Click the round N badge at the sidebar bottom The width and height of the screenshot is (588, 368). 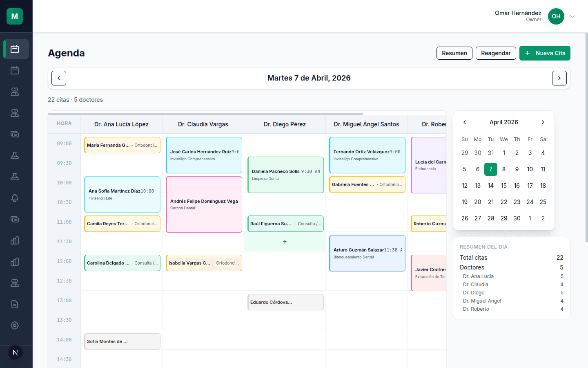pos(15,352)
